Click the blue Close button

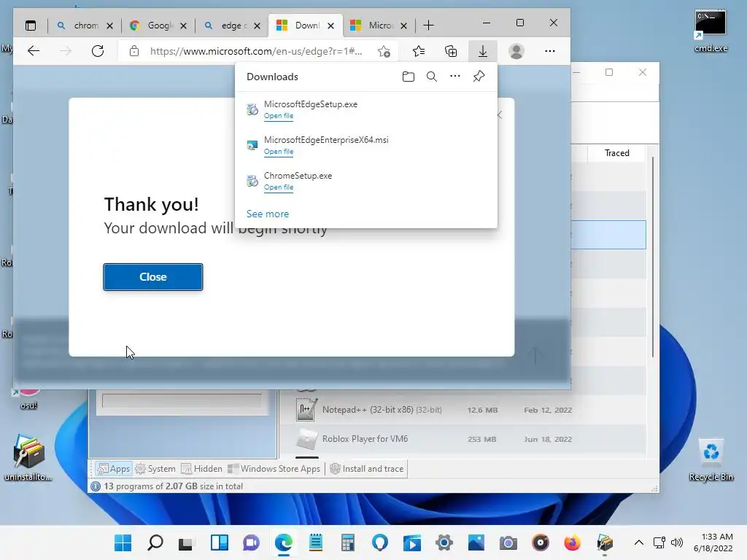click(x=153, y=276)
